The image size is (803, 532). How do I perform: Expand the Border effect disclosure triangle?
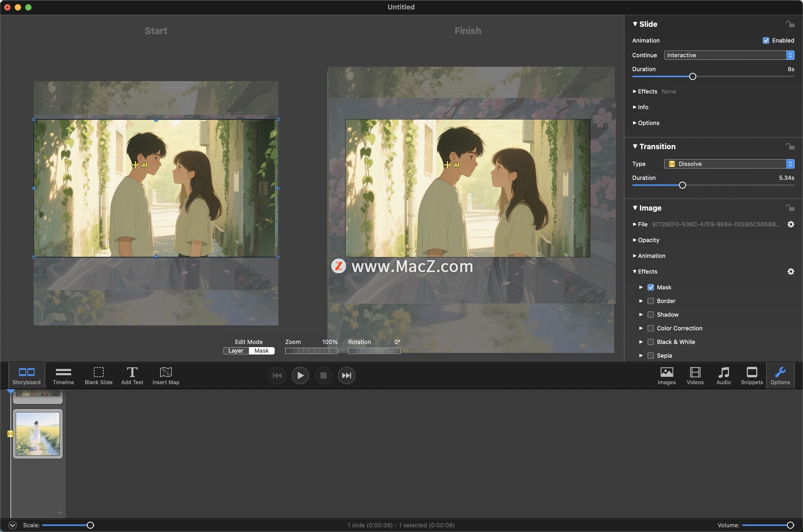(x=641, y=301)
